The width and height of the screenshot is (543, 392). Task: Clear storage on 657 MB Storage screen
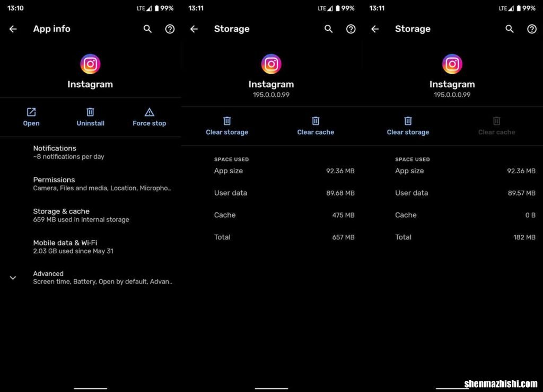[227, 126]
